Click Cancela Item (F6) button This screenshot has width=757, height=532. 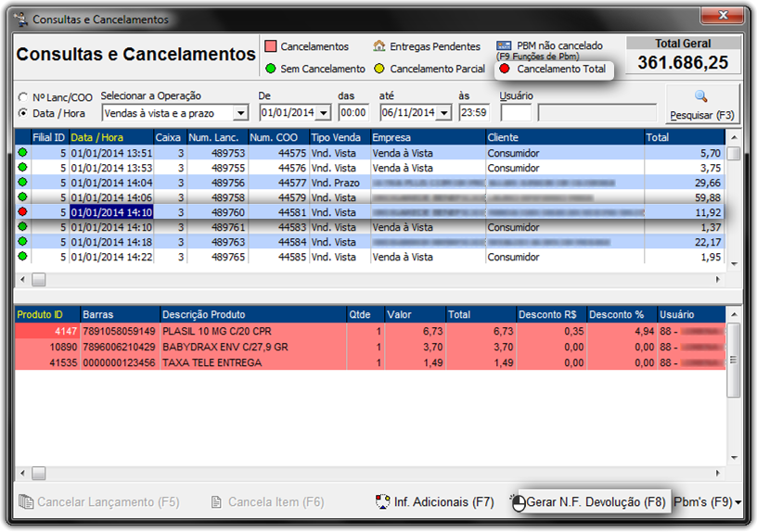(268, 502)
